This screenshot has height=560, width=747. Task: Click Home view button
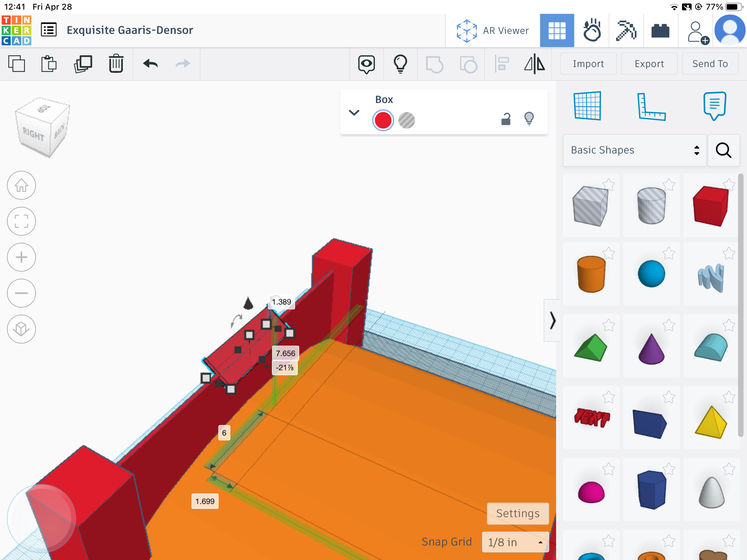21,186
